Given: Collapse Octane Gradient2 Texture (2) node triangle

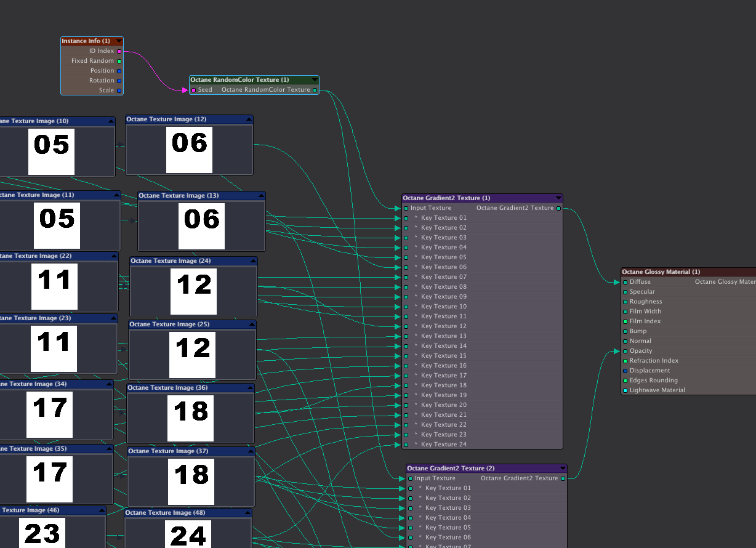Looking at the screenshot, I should [563, 469].
